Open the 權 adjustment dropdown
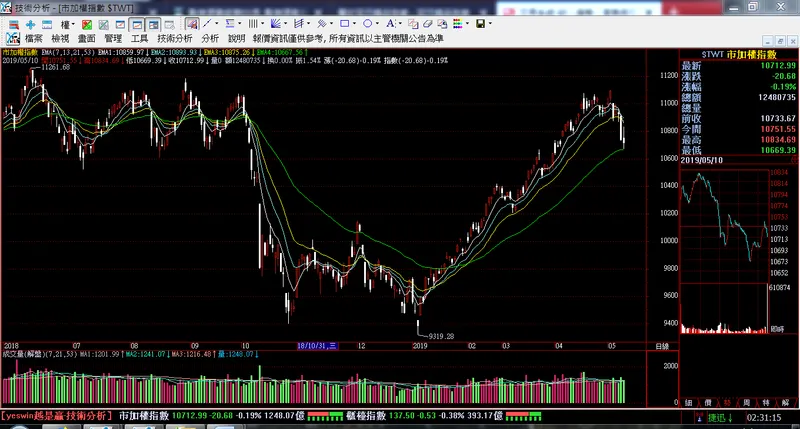 pos(67,24)
